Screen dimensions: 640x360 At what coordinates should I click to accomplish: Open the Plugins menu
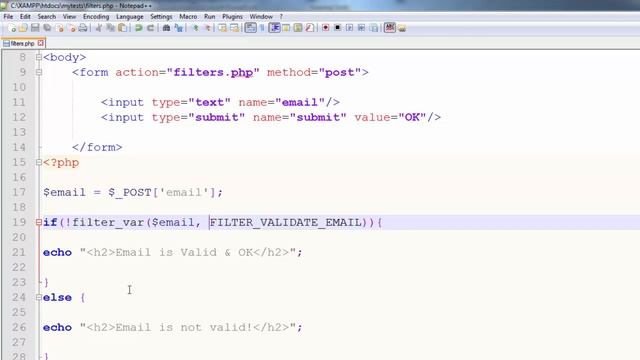(x=232, y=17)
